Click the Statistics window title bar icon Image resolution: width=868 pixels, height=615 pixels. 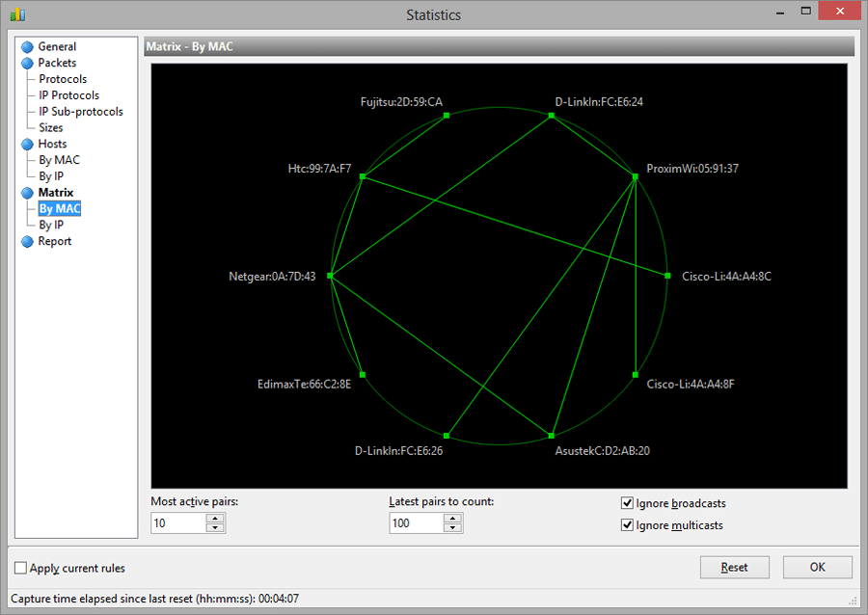pyautogui.click(x=16, y=14)
